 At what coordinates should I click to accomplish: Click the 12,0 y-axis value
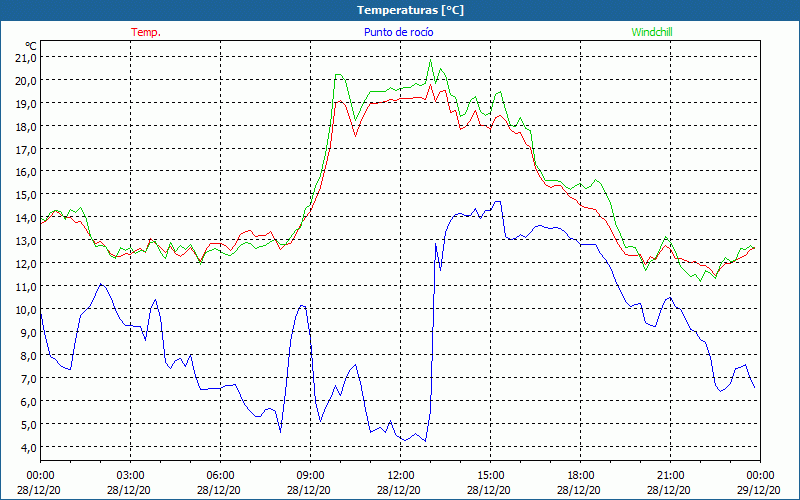(26, 263)
